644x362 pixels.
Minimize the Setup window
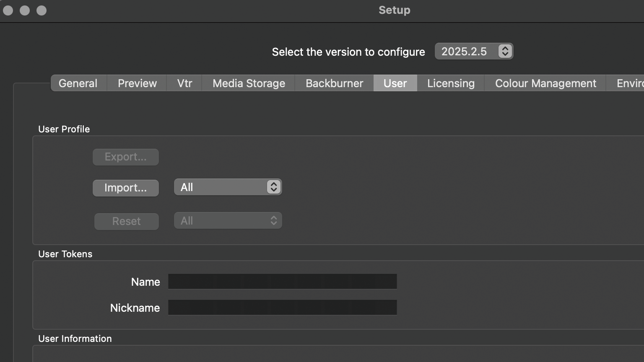click(25, 10)
